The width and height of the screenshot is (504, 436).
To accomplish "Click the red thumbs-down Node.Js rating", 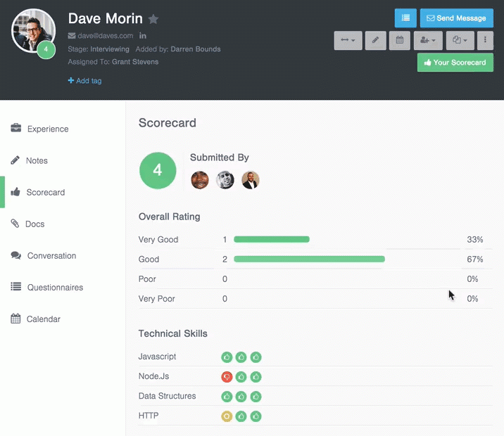I will [x=227, y=377].
